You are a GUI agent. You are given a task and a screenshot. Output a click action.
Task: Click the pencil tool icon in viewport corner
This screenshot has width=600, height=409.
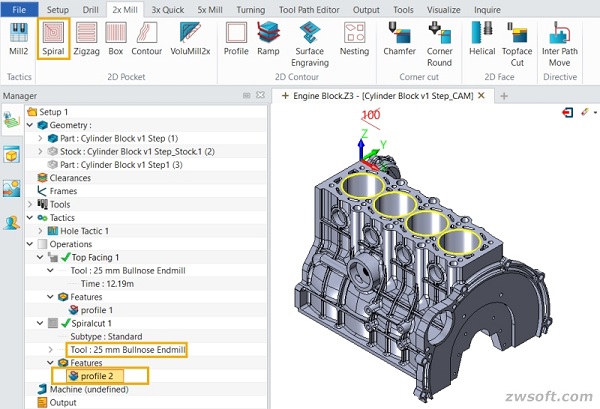[x=585, y=112]
